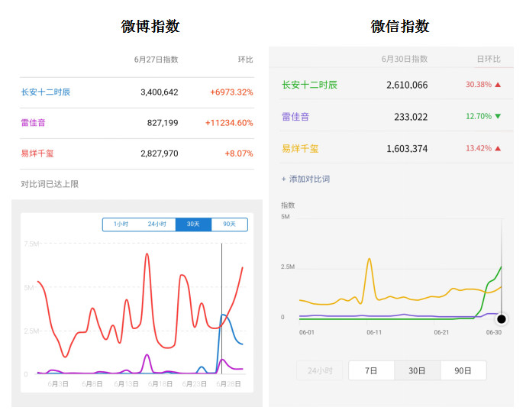The image size is (526, 420).
Task: Click the value 3,400,642
Action: 160,92
